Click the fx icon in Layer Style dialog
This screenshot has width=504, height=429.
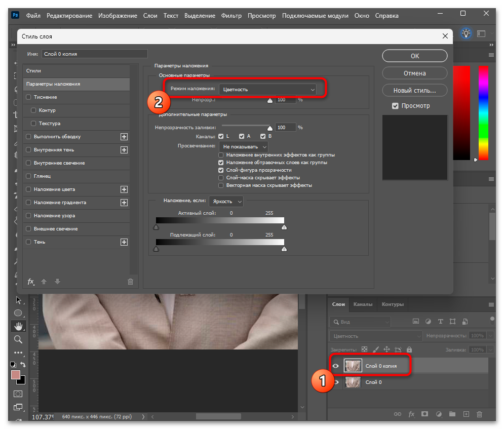pyautogui.click(x=31, y=282)
